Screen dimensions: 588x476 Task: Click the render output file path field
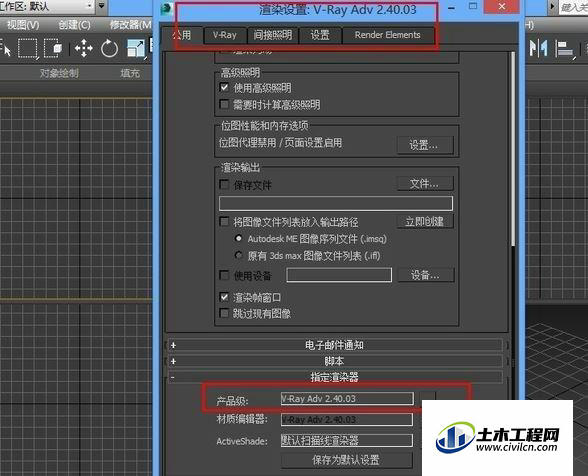pyautogui.click(x=336, y=203)
